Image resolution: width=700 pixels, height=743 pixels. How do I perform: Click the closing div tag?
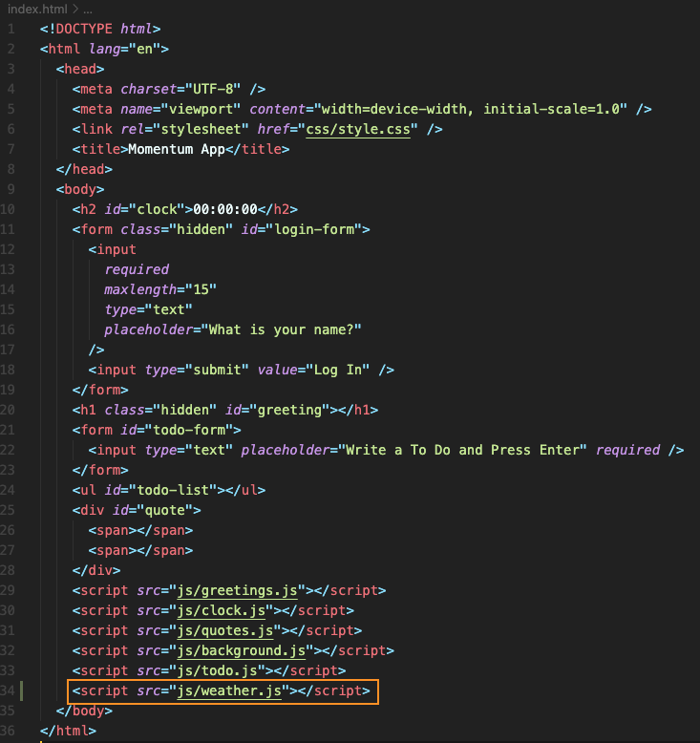click(x=96, y=570)
